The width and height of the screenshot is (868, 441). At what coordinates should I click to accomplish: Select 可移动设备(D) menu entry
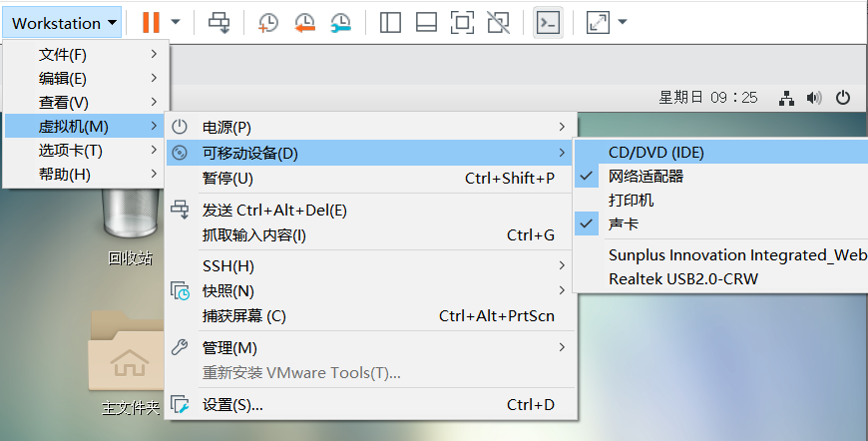coord(371,153)
